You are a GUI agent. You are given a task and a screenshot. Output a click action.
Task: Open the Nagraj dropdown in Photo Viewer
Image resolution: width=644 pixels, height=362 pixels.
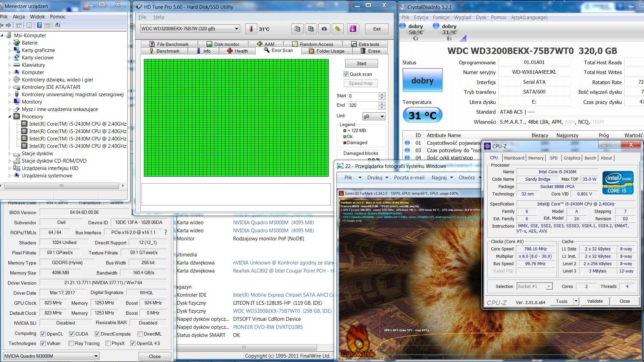coord(451,178)
